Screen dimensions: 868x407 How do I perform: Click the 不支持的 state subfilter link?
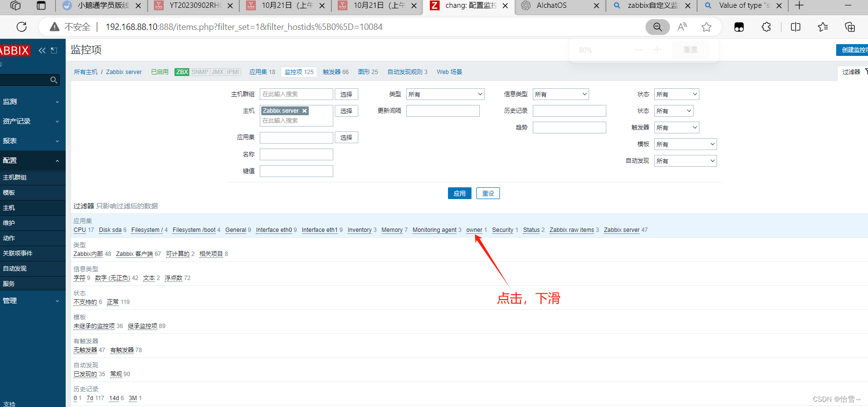click(85, 302)
